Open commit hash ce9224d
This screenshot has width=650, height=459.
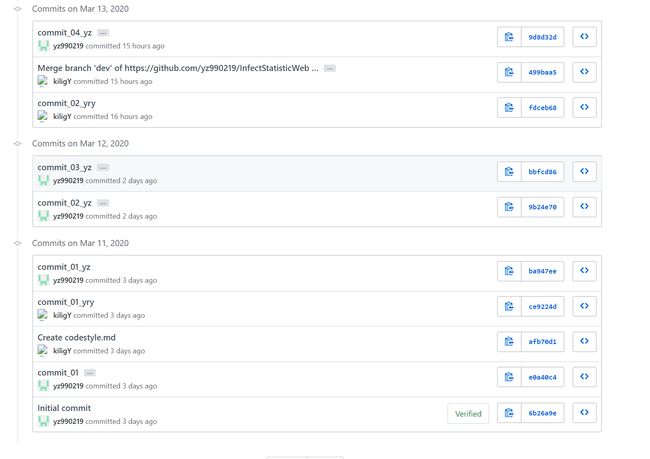point(543,306)
